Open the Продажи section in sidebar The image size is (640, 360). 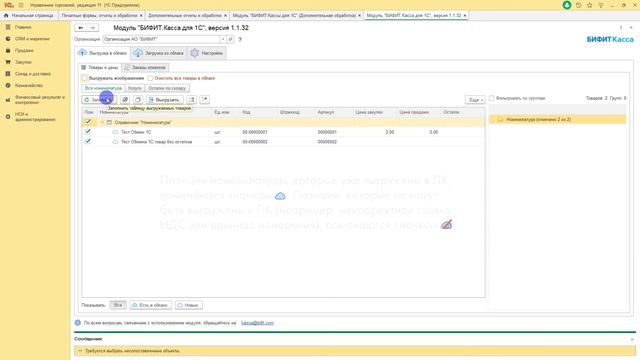pyautogui.click(x=24, y=51)
